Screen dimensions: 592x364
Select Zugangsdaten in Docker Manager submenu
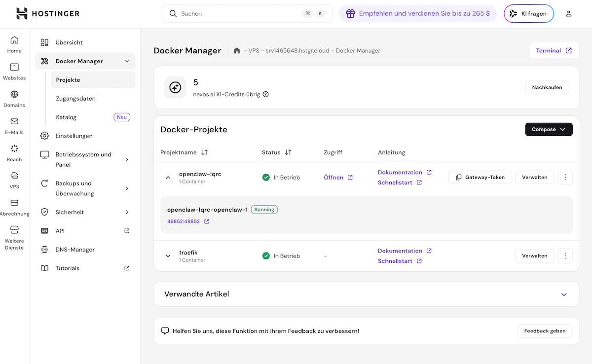[x=76, y=99]
